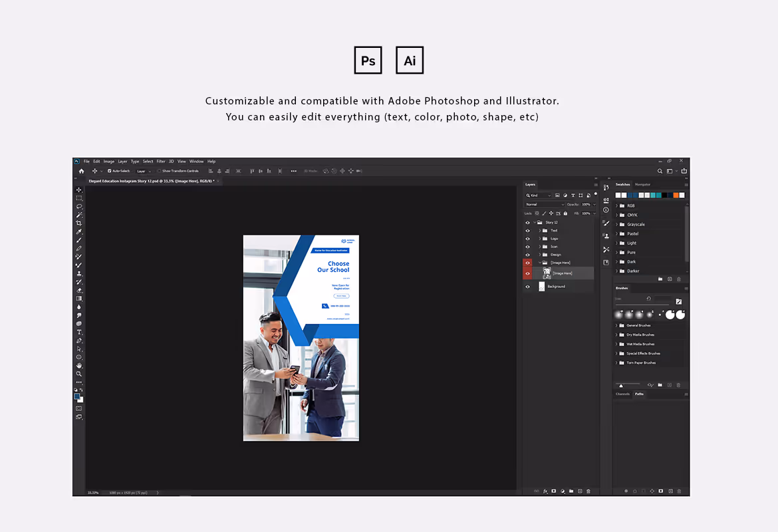Screen dimensions: 778x532
Task: Hide the Background layer
Action: point(527,287)
